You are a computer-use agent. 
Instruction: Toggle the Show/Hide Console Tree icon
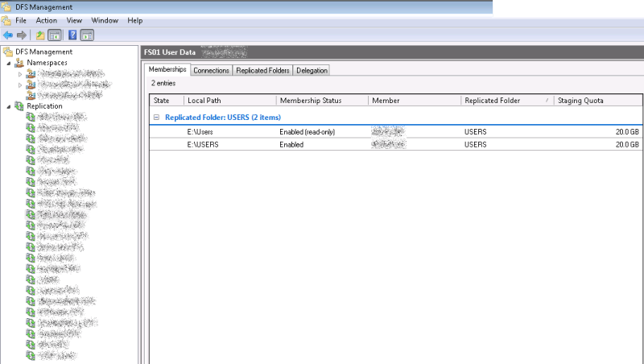point(55,35)
